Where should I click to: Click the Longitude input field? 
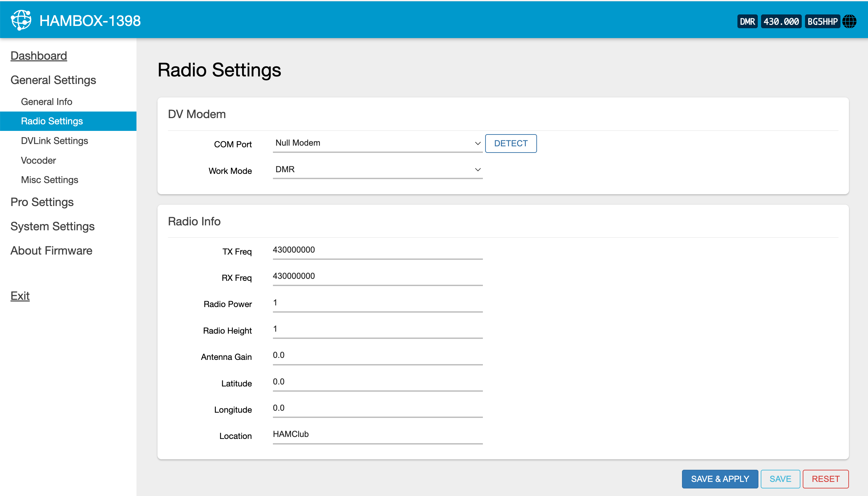pyautogui.click(x=378, y=408)
